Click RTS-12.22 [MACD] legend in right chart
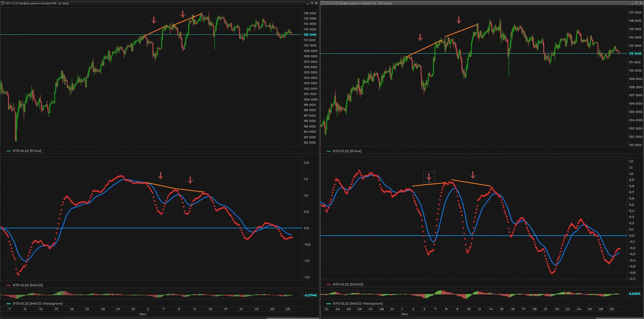 [x=348, y=284]
